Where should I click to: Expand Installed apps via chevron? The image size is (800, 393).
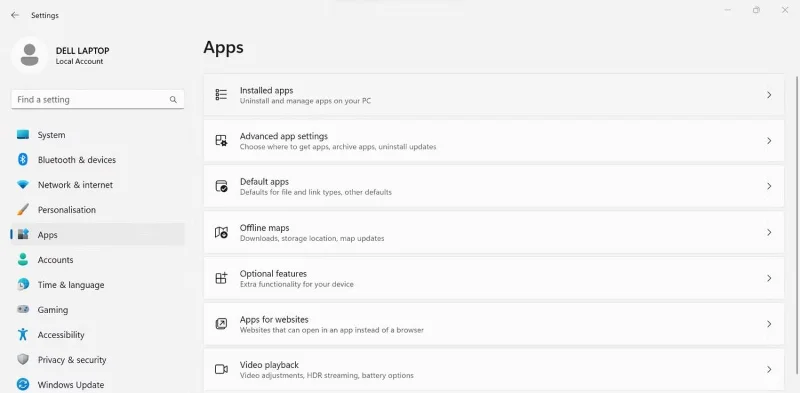click(769, 95)
